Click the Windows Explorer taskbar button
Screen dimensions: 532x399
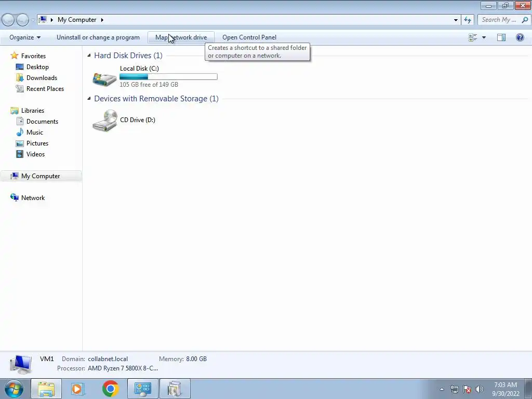click(46, 389)
